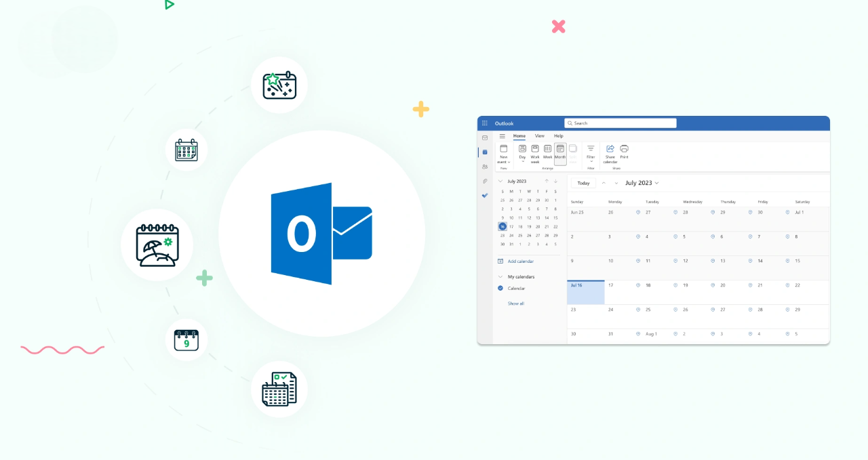Open the People icon in sidebar
Image resolution: width=868 pixels, height=460 pixels.
pyautogui.click(x=485, y=167)
